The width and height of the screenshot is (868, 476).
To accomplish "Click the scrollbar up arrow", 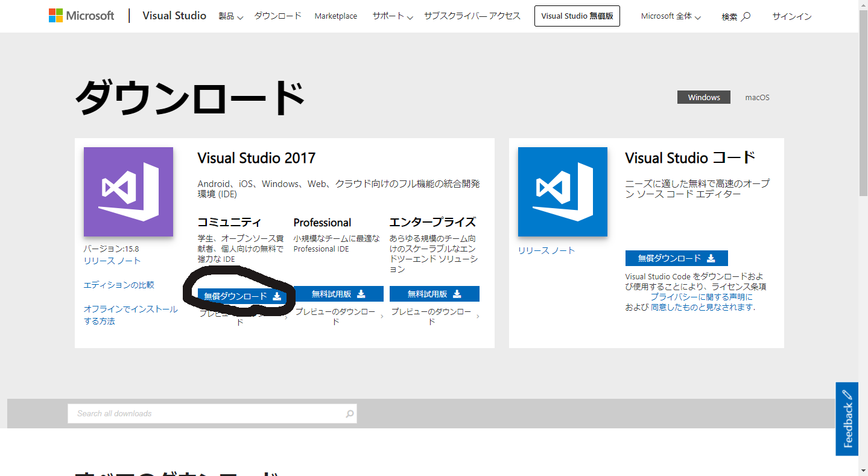I will 863,5.
